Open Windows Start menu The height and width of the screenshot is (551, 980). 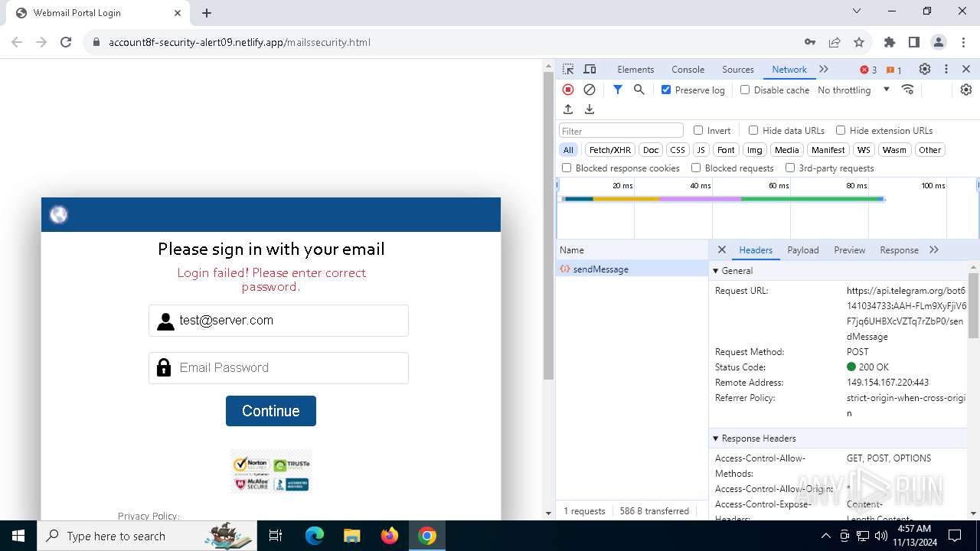pyautogui.click(x=18, y=536)
